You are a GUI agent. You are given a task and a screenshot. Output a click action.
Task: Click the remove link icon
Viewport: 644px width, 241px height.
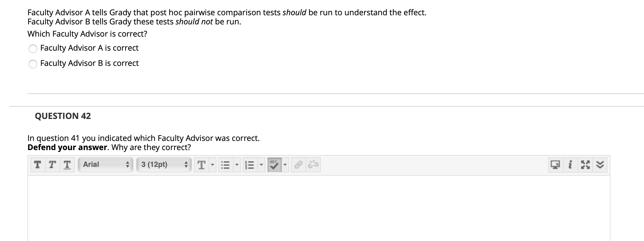311,164
